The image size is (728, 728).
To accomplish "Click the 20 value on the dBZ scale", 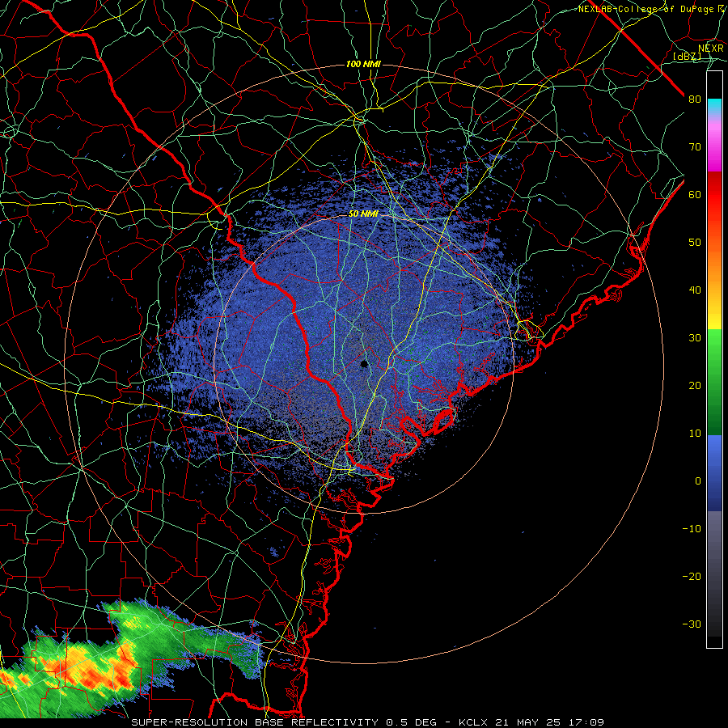I will pos(695,386).
